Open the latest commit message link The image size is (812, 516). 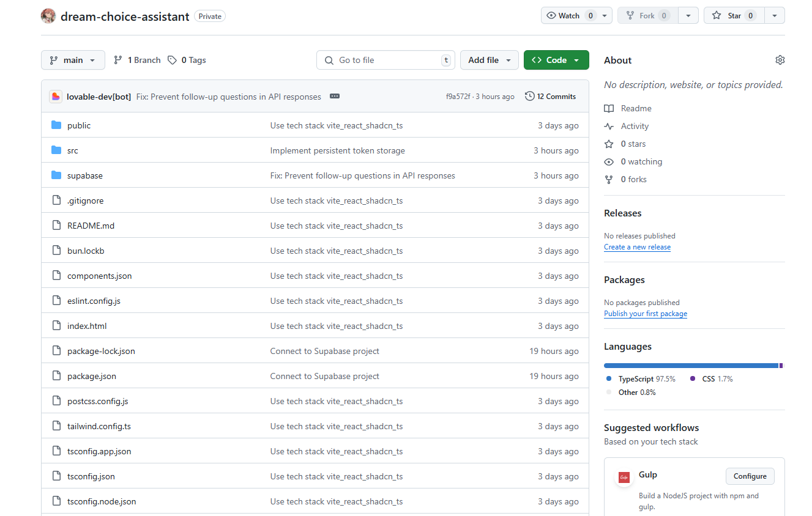229,97
